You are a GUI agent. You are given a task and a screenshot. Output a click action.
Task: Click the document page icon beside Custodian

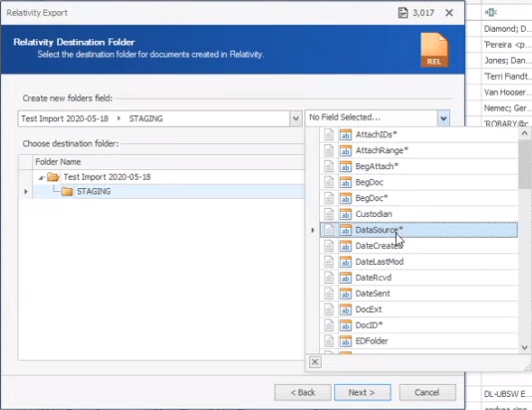coord(329,214)
